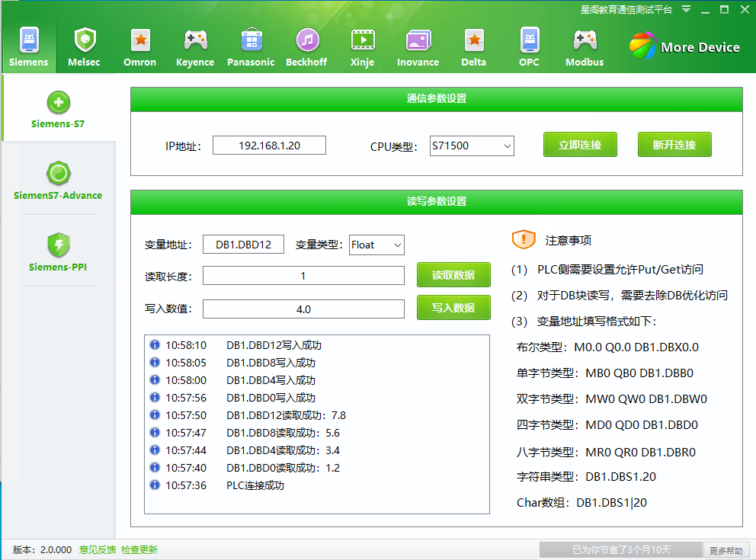Open the Siemens-PPI lightning shield icon
The image size is (756, 560).
59,245
